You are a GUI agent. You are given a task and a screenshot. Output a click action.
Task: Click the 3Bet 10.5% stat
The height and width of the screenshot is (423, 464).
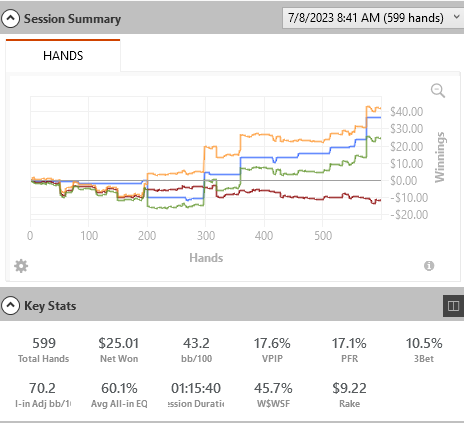tap(424, 350)
